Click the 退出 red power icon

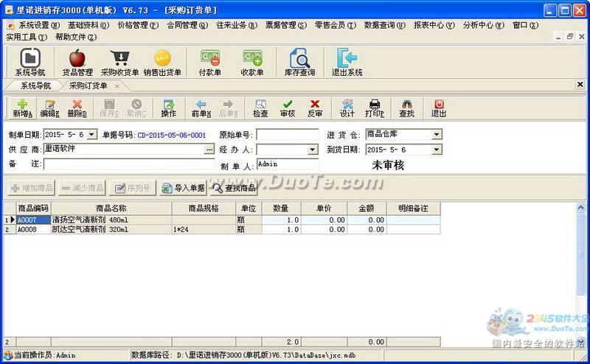click(439, 108)
